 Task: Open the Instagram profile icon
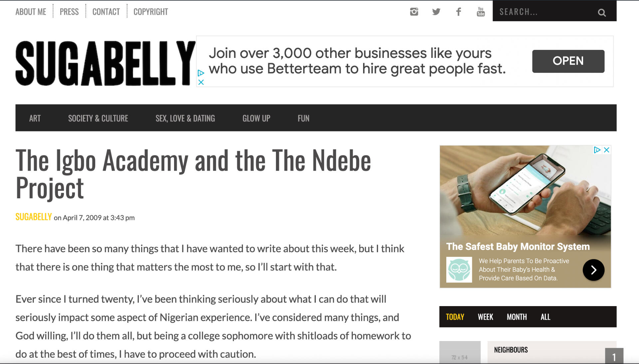coord(414,12)
